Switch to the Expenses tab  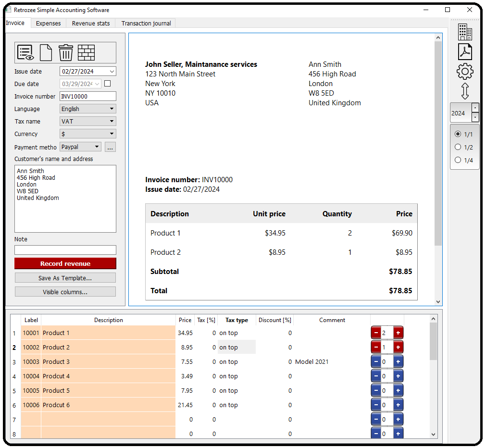coord(48,23)
